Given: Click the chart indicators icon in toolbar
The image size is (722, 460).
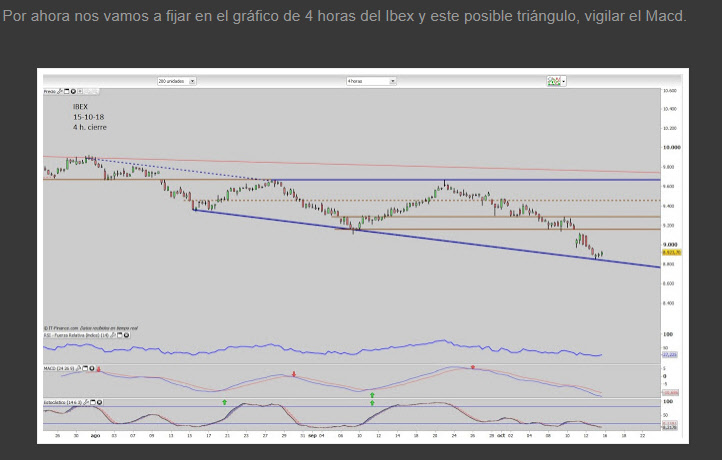Looking at the screenshot, I should coord(553,81).
